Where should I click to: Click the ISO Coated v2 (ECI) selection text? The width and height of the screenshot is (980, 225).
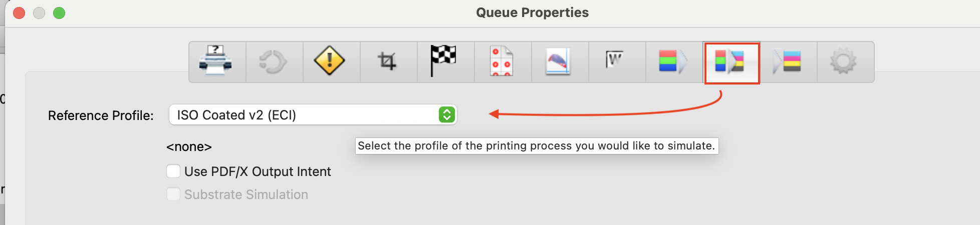tap(236, 115)
